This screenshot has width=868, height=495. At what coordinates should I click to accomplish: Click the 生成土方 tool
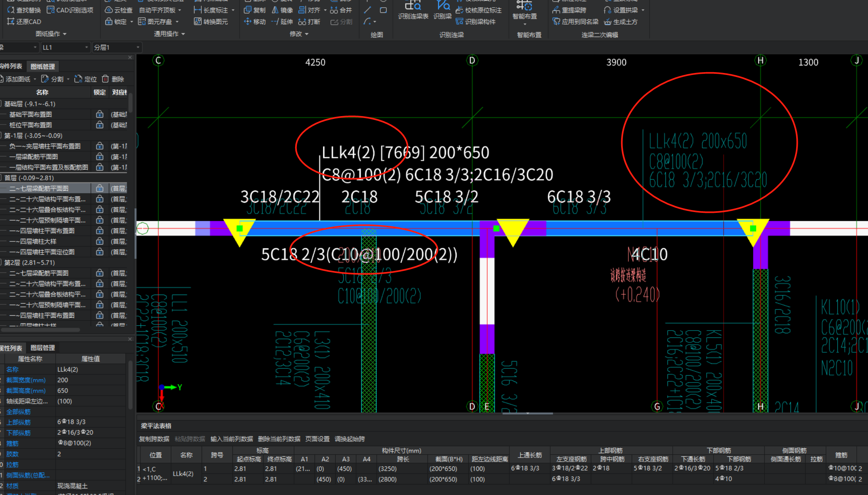pyautogui.click(x=621, y=22)
